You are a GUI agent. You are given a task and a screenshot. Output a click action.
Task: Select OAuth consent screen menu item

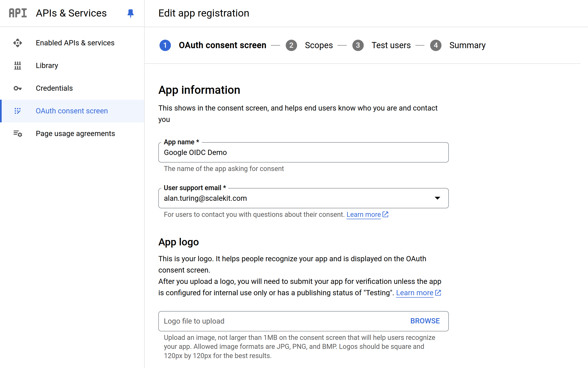click(x=72, y=111)
